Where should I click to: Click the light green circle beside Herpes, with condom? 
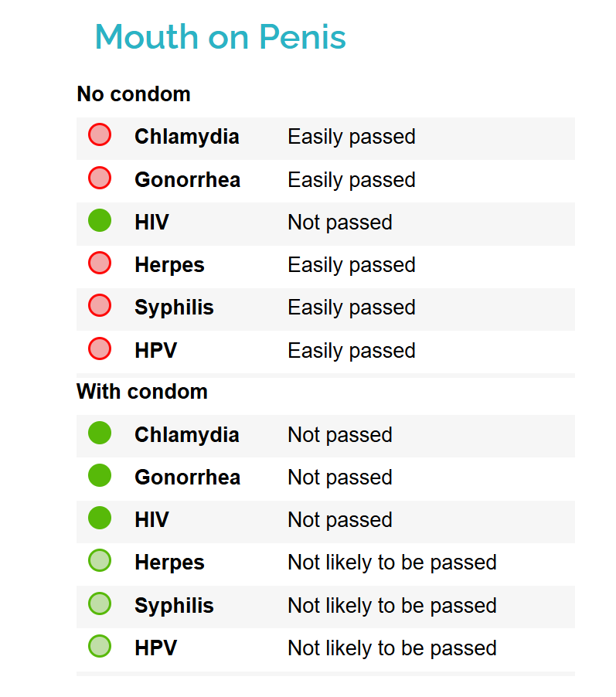point(100,561)
